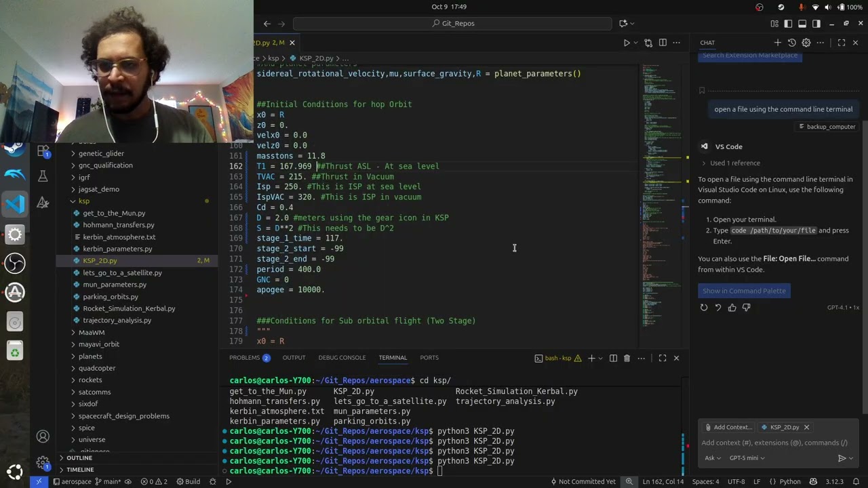Click main branch in status bar
This screenshot has width=868, height=488.
pos(107,481)
